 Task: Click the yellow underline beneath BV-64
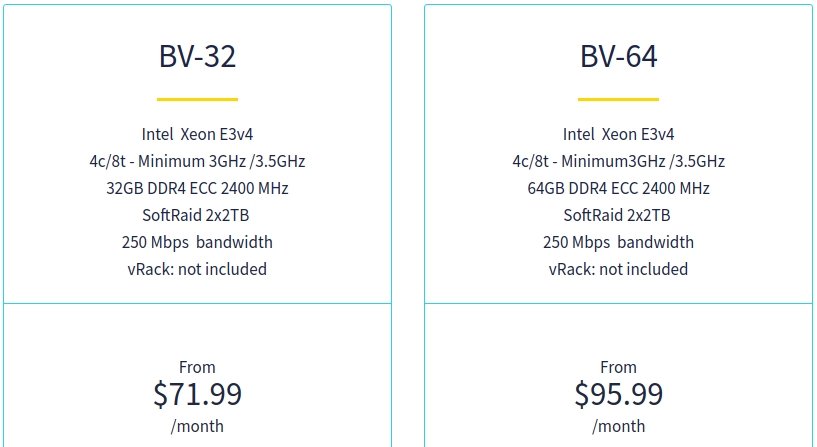click(618, 99)
